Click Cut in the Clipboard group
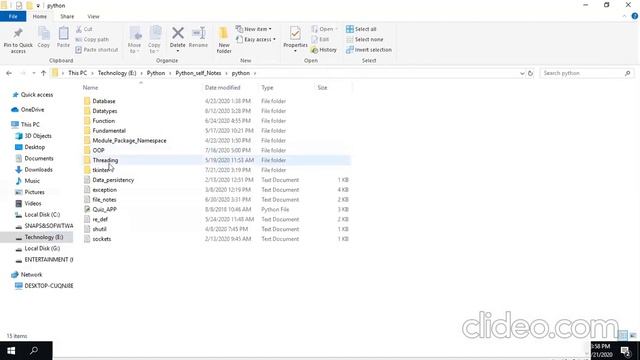The width and height of the screenshot is (640, 360). pos(84,29)
